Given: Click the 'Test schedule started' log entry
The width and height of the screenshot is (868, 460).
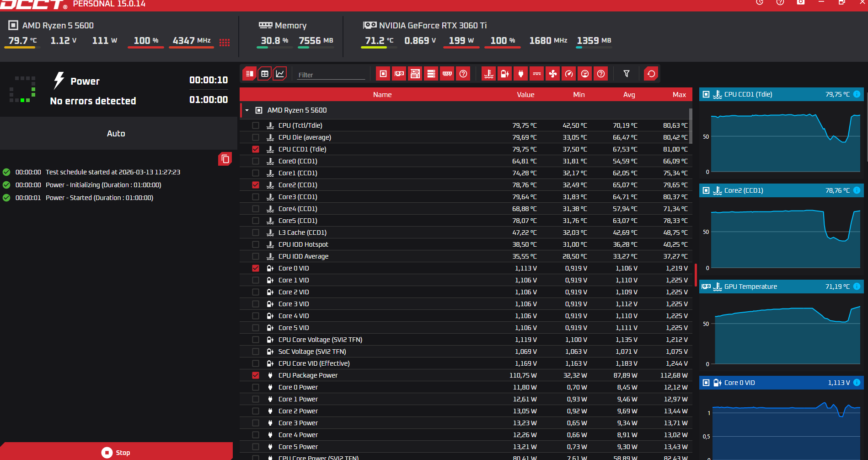Looking at the screenshot, I should coord(113,172).
